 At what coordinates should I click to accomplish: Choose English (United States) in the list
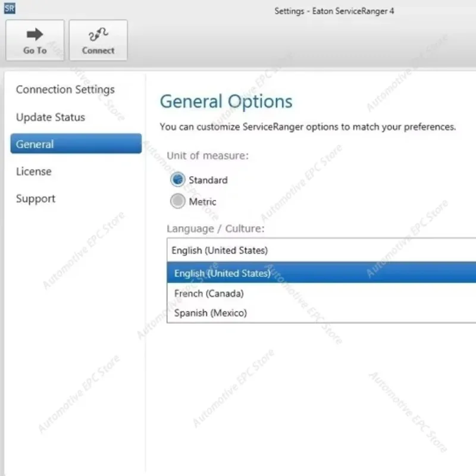click(321, 273)
